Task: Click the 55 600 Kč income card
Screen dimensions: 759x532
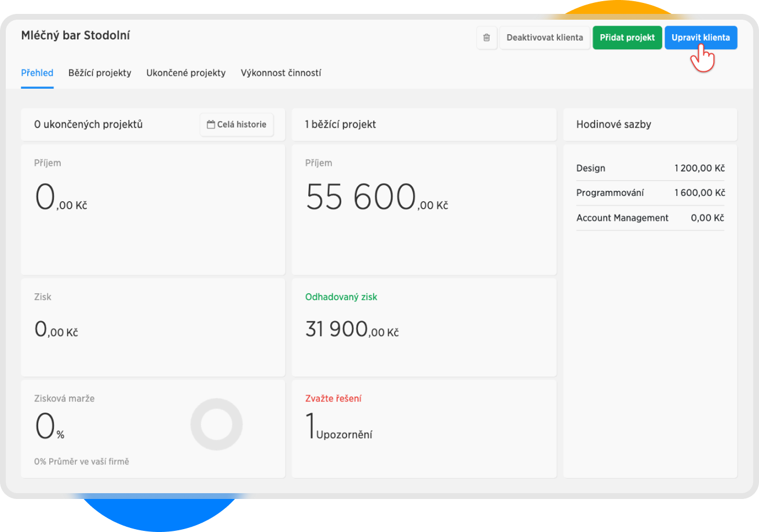Action: (424, 210)
